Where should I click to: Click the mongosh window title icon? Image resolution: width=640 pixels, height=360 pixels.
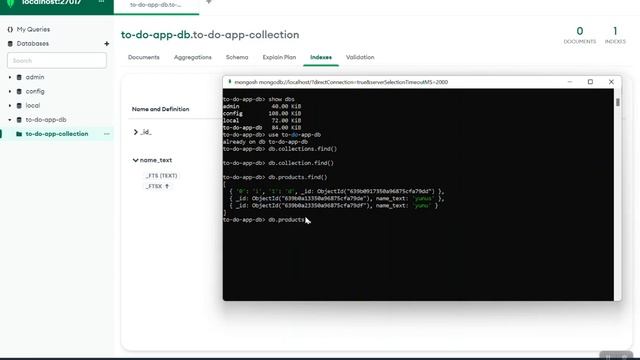(x=229, y=82)
